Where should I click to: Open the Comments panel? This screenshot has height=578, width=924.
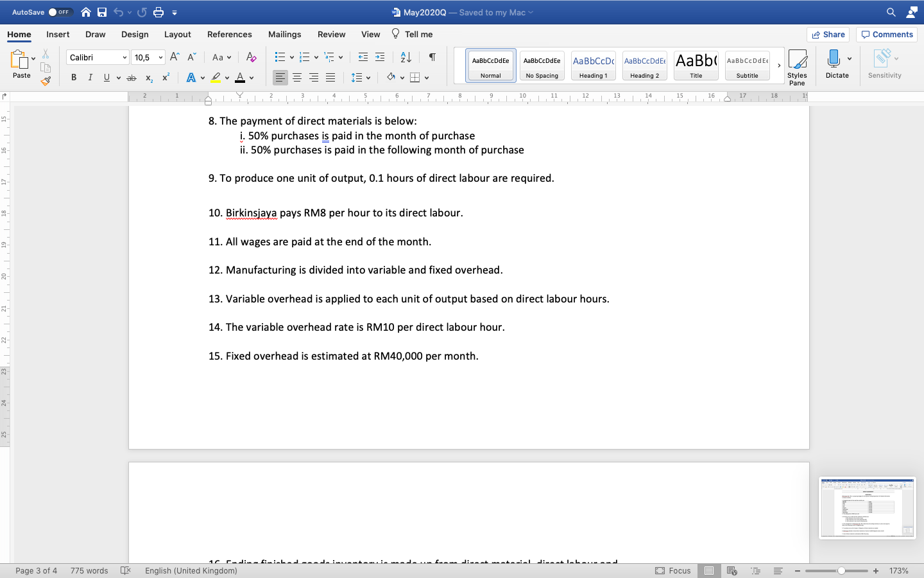(886, 34)
